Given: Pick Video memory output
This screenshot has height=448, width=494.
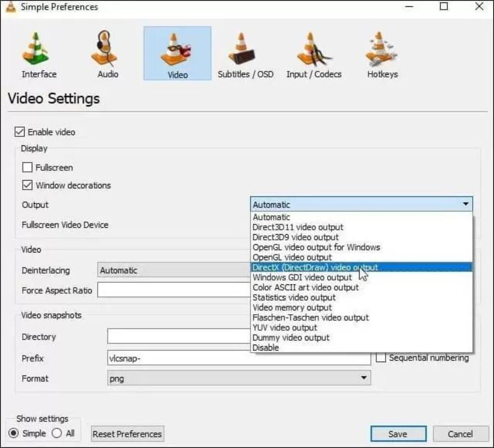Looking at the screenshot, I should click(x=361, y=308).
